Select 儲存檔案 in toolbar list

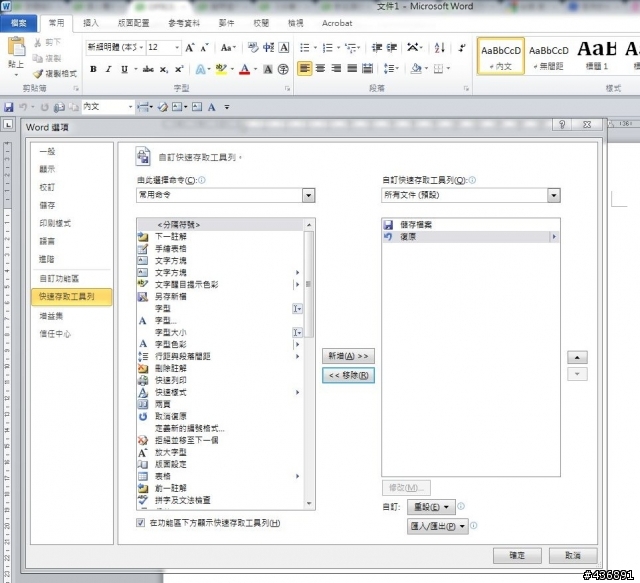click(471, 225)
